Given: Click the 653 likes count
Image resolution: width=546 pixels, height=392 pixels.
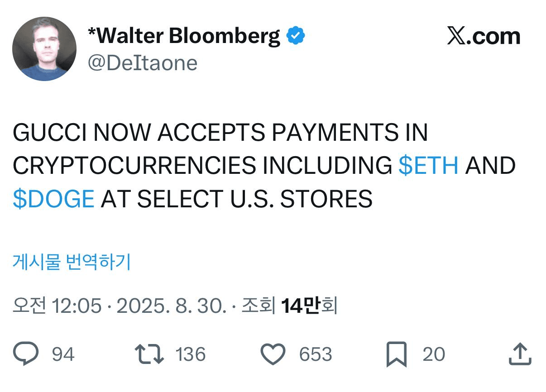Looking at the screenshot, I should pos(316,354).
